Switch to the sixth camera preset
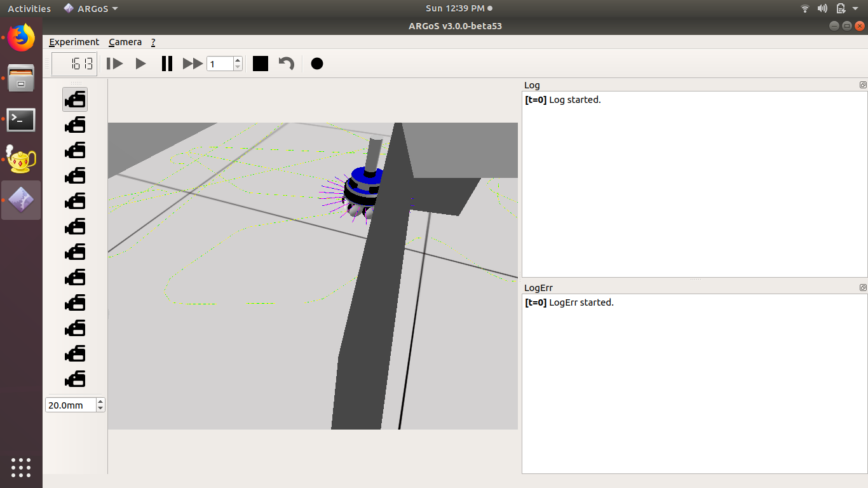This screenshot has width=868, height=488. (x=75, y=227)
